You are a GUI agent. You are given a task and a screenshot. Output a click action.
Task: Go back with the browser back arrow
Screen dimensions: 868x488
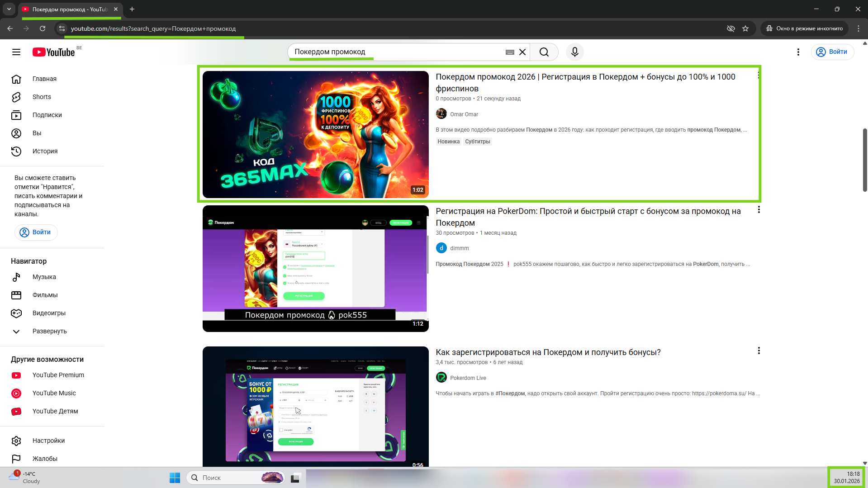10,28
